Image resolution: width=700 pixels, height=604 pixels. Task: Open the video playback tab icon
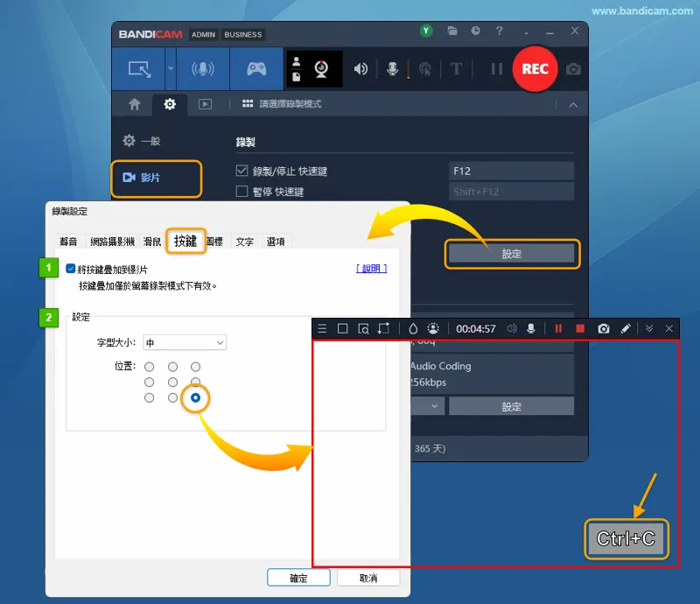[205, 104]
